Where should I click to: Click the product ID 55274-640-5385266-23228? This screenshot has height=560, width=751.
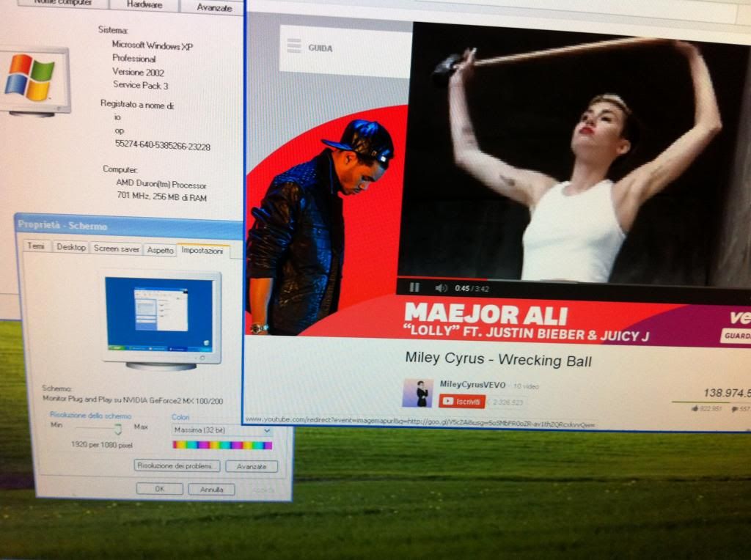pyautogui.click(x=162, y=145)
